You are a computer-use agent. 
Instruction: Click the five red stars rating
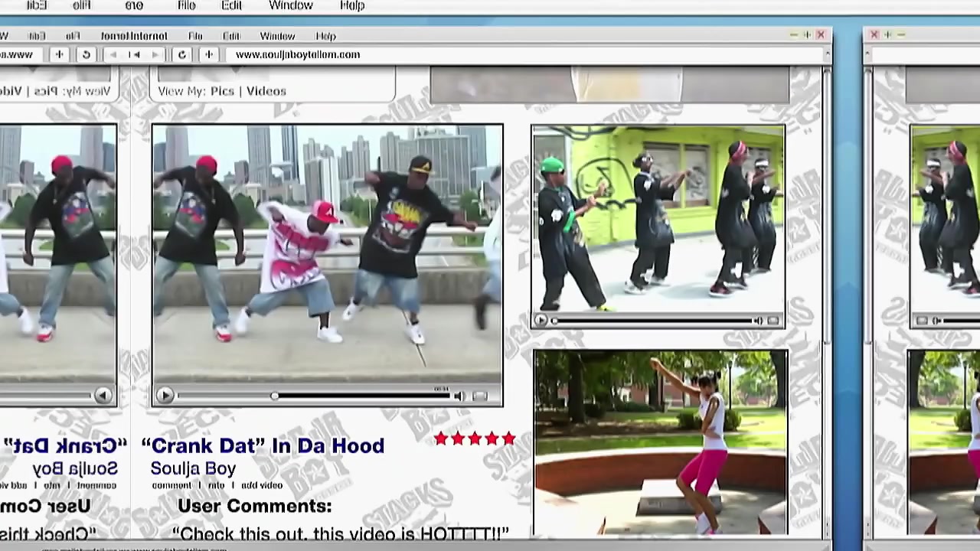click(475, 439)
